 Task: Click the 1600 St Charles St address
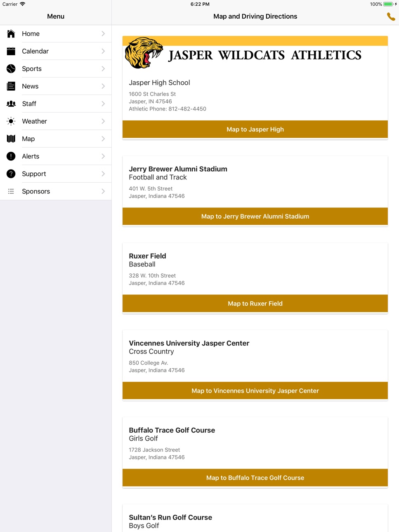[152, 94]
